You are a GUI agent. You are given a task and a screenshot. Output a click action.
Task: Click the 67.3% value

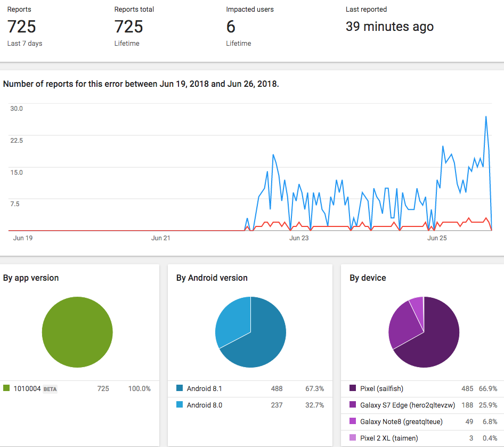point(315,388)
